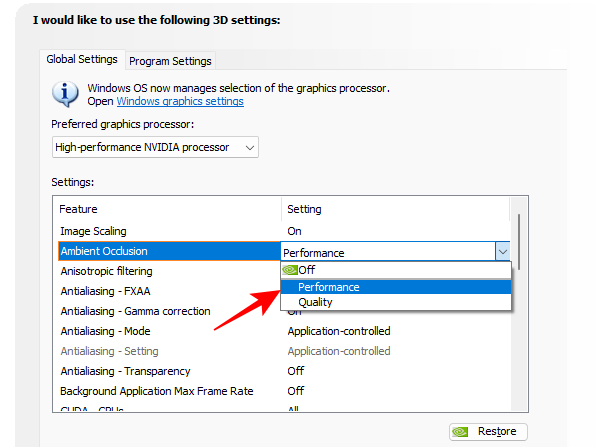Image resolution: width=596 pixels, height=447 pixels.
Task: Select the Ambient Occlusion feature row
Action: [169, 251]
